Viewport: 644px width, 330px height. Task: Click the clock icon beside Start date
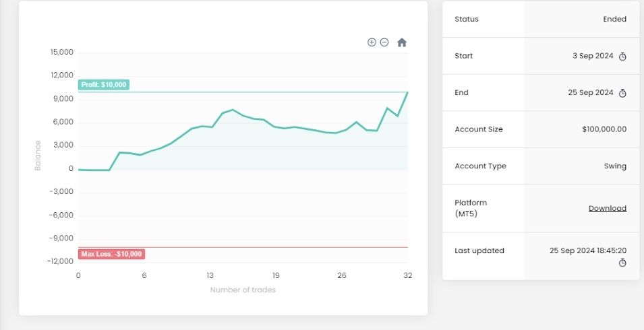[622, 57]
